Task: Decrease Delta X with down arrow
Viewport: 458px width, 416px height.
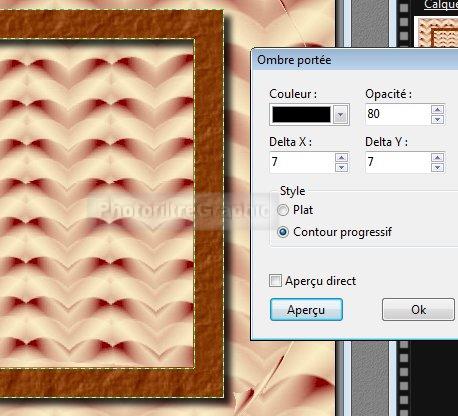Action: pos(341,167)
